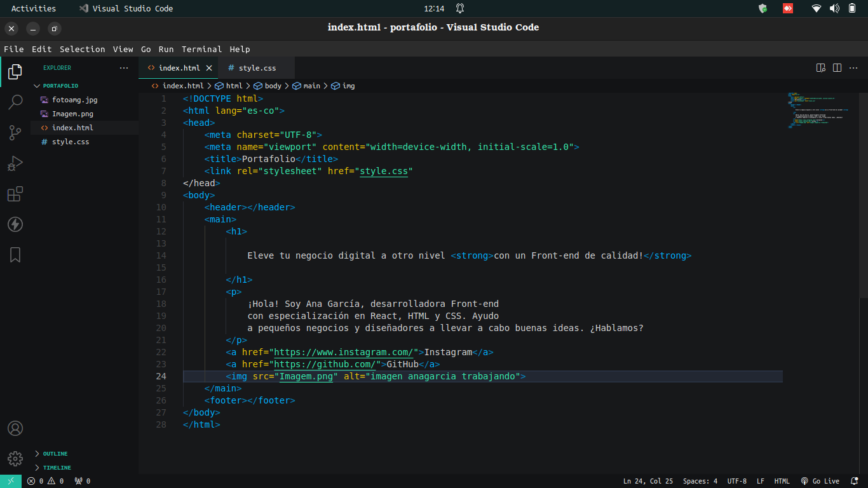868x488 pixels.
Task: Switch to the style.css tab
Action: point(256,68)
